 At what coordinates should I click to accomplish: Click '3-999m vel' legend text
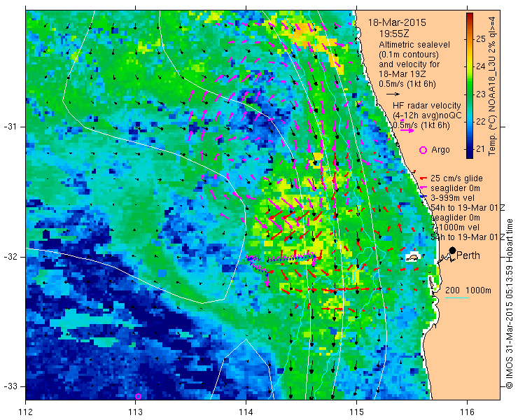(452, 198)
